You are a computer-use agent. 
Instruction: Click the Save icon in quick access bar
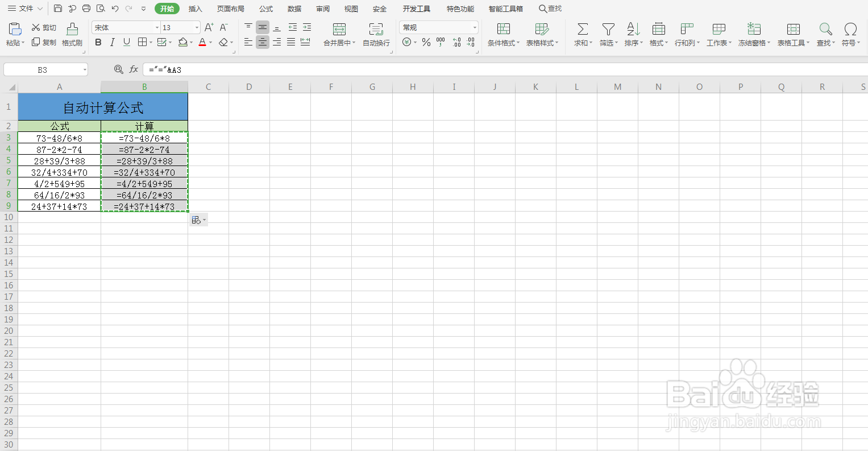click(58, 9)
